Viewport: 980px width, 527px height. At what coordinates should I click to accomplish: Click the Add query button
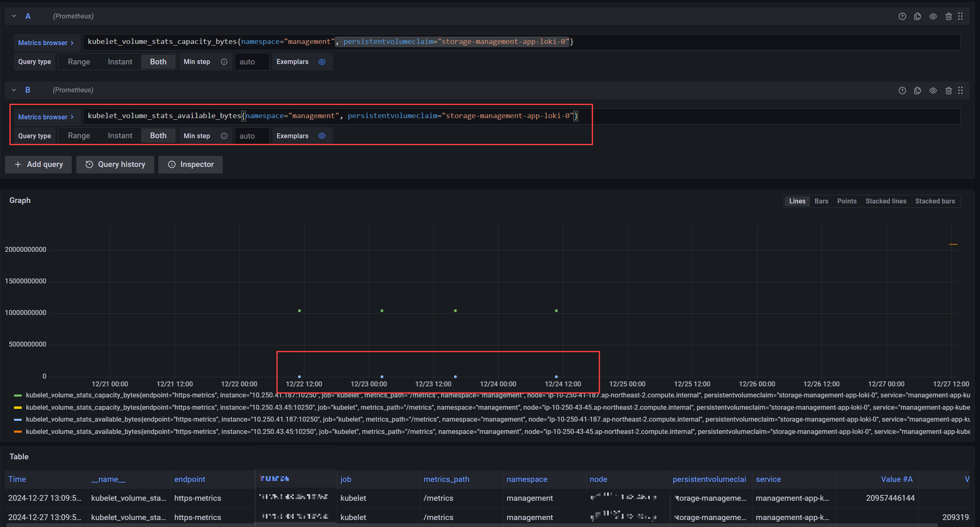coord(39,164)
